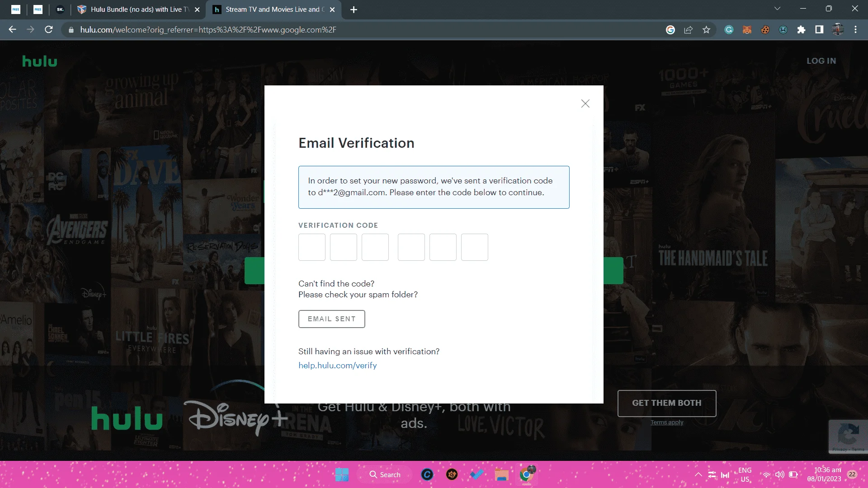Click the GET THEM BOTH button
This screenshot has height=488, width=868.
[667, 403]
